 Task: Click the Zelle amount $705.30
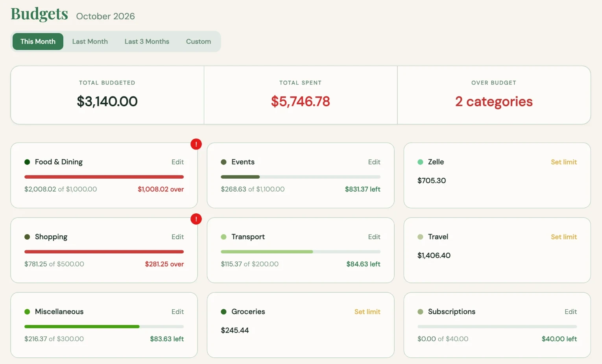point(432,181)
